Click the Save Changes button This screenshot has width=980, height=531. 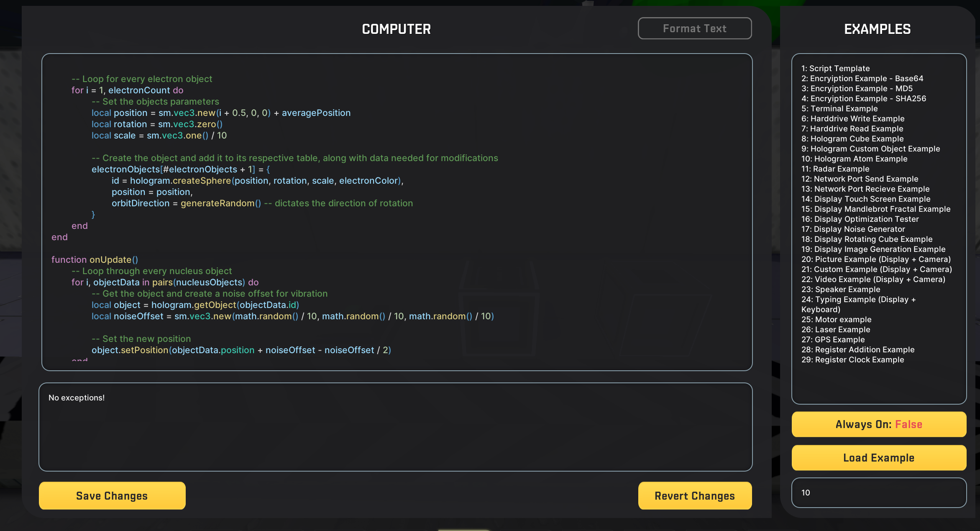click(x=112, y=496)
